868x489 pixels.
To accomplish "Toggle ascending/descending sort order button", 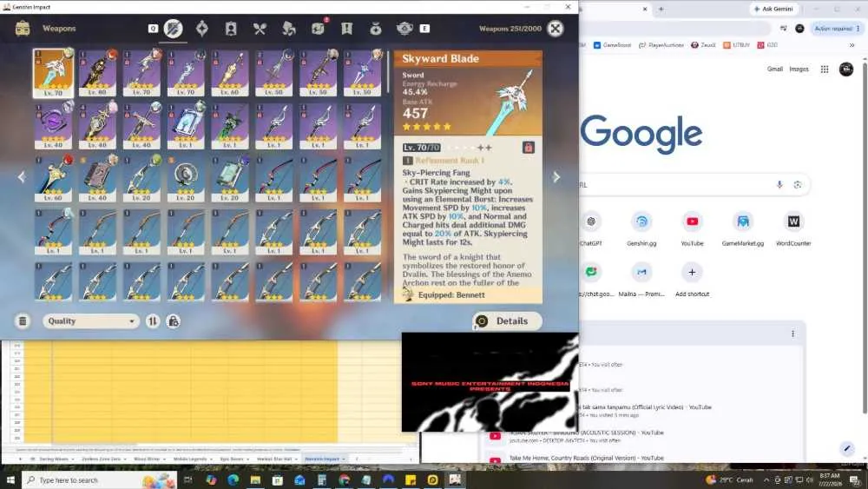I will click(152, 320).
